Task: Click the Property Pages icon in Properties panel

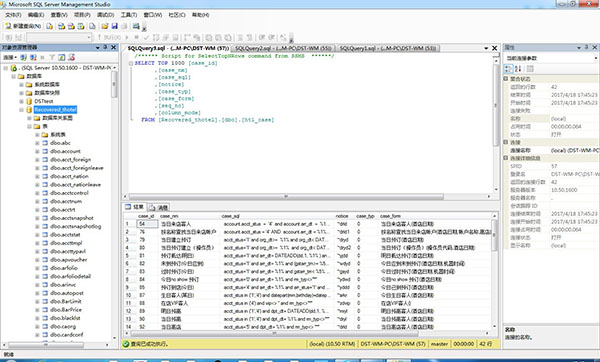Action: coord(530,69)
